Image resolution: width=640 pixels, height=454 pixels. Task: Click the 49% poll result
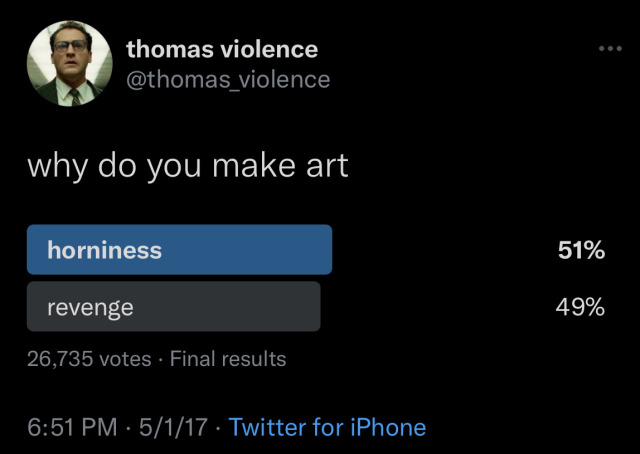pyautogui.click(x=581, y=307)
